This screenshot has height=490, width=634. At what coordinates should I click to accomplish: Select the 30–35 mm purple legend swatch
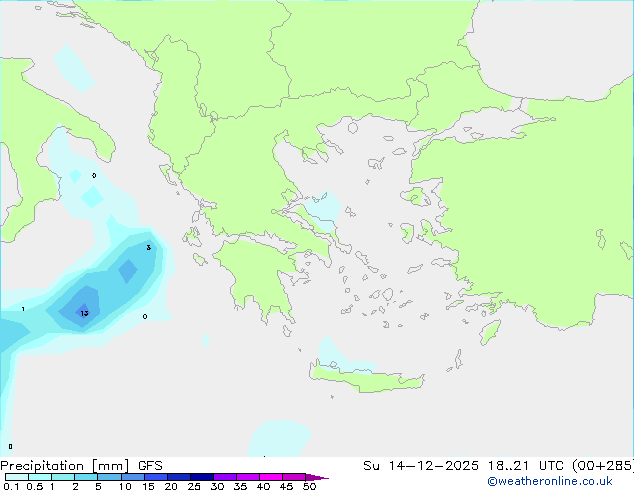225,477
